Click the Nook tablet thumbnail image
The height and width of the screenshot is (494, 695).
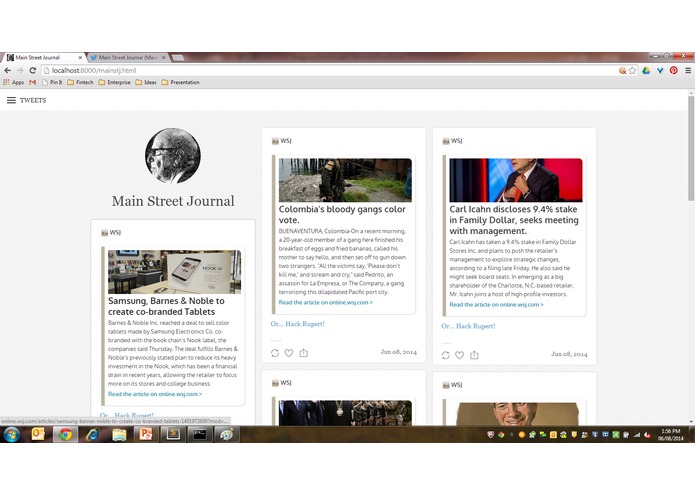(x=175, y=272)
